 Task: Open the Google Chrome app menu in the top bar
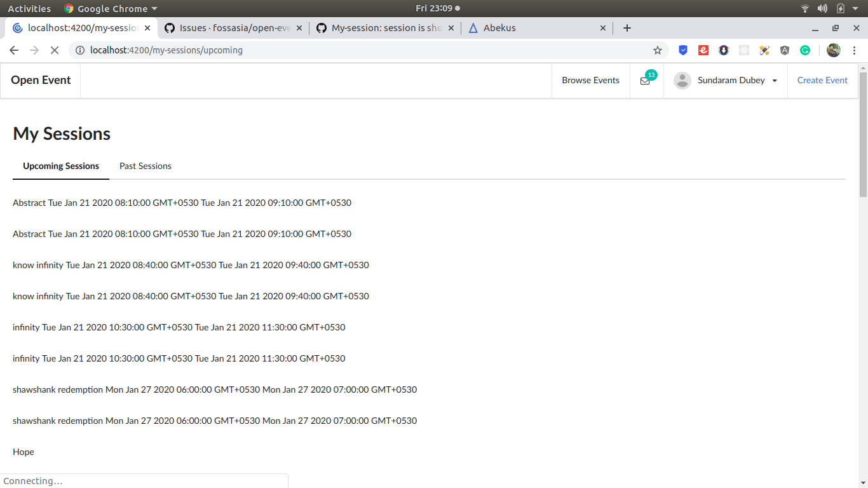(x=111, y=8)
